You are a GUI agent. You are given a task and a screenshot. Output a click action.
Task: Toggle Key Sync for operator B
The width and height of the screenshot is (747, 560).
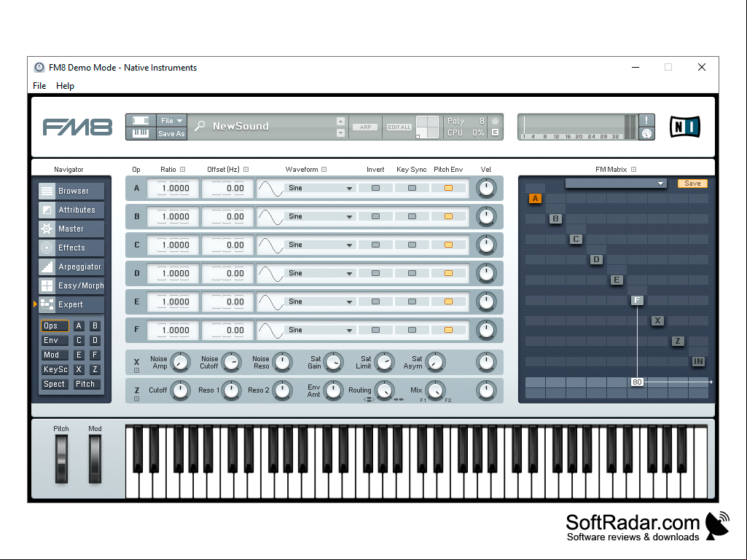click(412, 217)
